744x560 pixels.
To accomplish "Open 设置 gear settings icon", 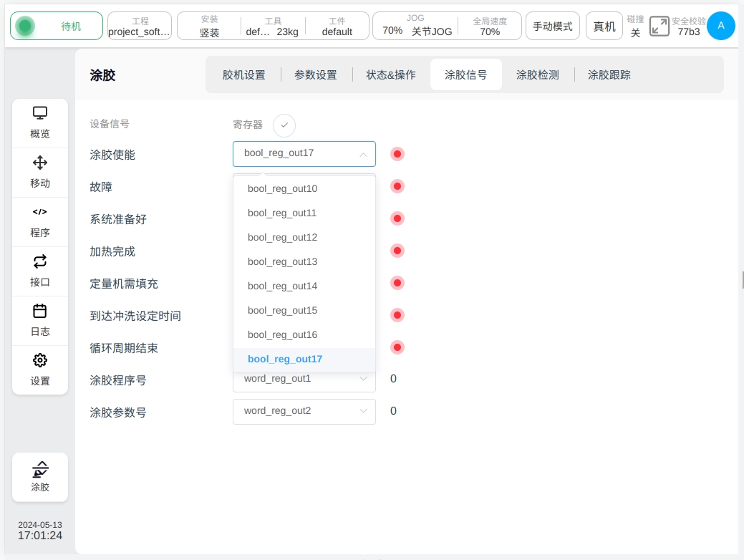I will [x=40, y=361].
